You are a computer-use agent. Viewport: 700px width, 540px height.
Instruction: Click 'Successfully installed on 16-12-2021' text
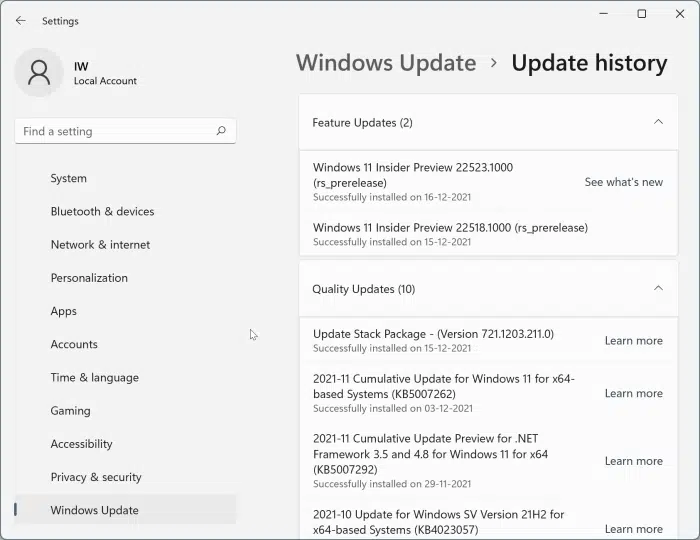point(392,197)
